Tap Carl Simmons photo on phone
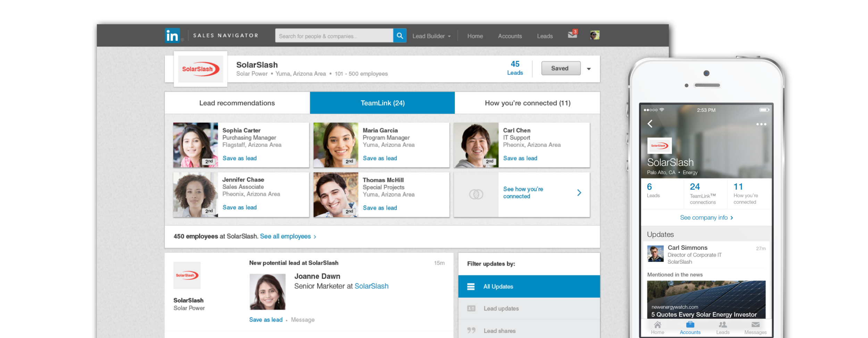The image size is (868, 338). coord(656,253)
